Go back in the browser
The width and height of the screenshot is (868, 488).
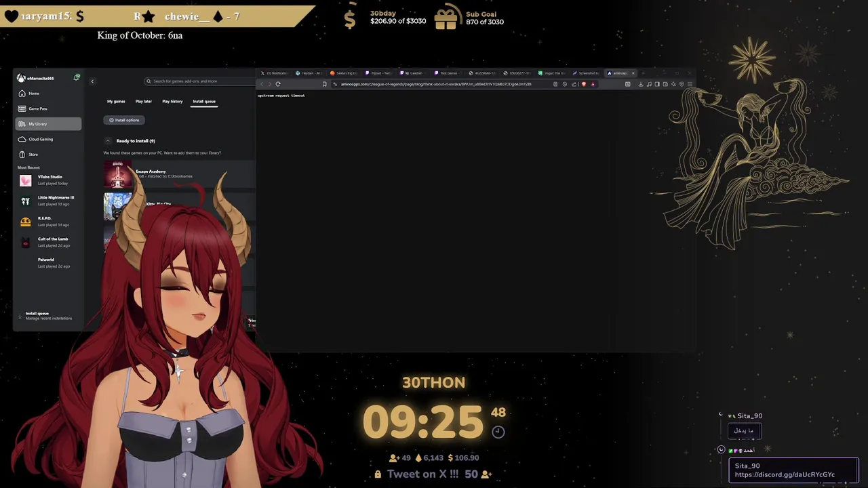click(x=262, y=84)
